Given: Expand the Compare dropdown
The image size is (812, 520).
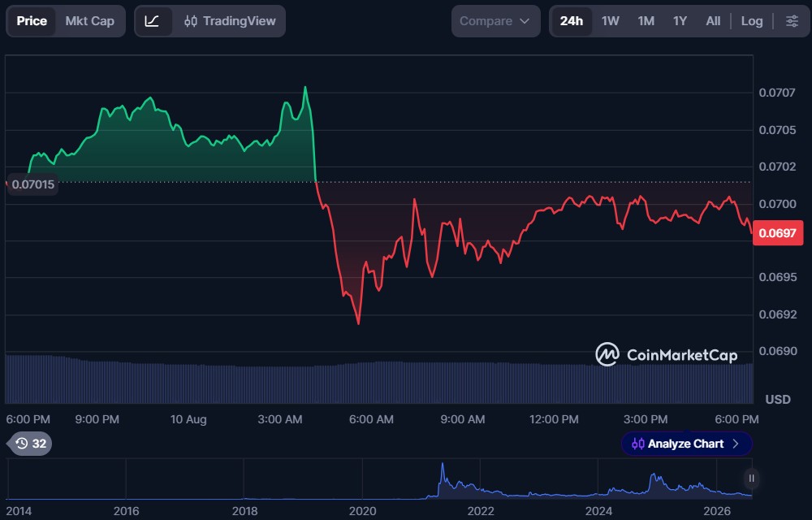Looking at the screenshot, I should click(x=495, y=21).
